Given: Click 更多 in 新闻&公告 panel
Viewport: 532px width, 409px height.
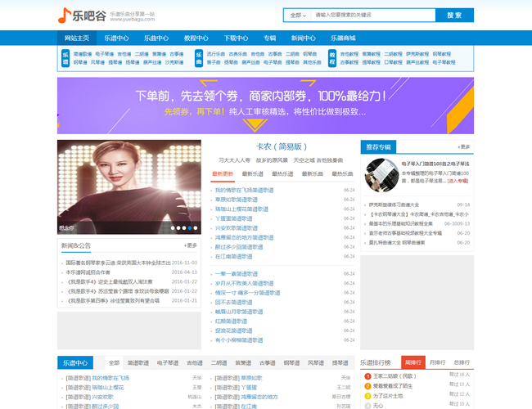Looking at the screenshot, I should coord(191,245).
